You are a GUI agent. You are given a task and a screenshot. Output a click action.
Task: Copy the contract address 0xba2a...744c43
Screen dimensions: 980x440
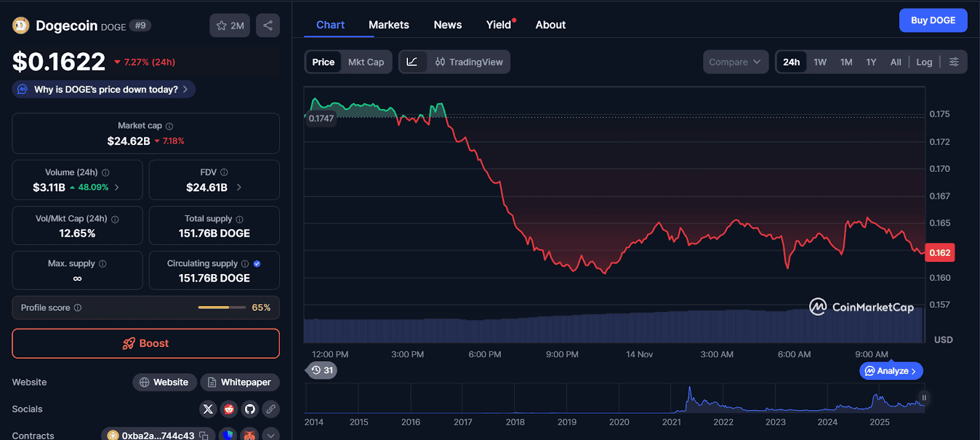[204, 435]
